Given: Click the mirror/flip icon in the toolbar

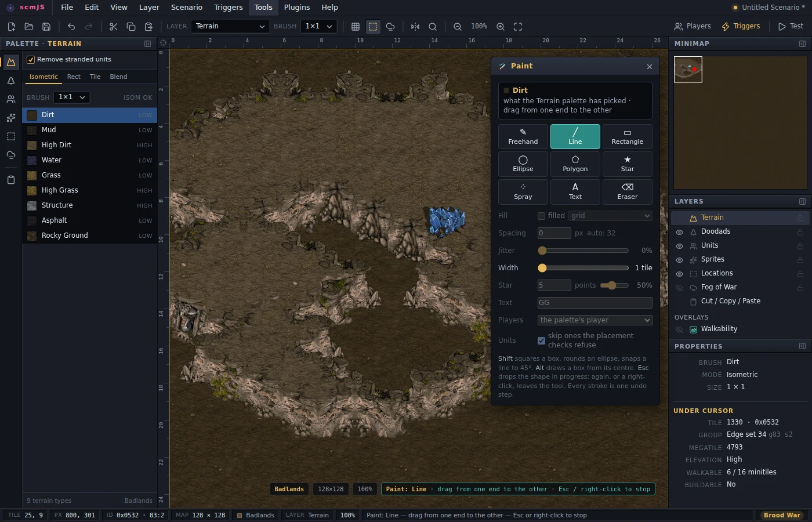Looking at the screenshot, I should [x=415, y=27].
